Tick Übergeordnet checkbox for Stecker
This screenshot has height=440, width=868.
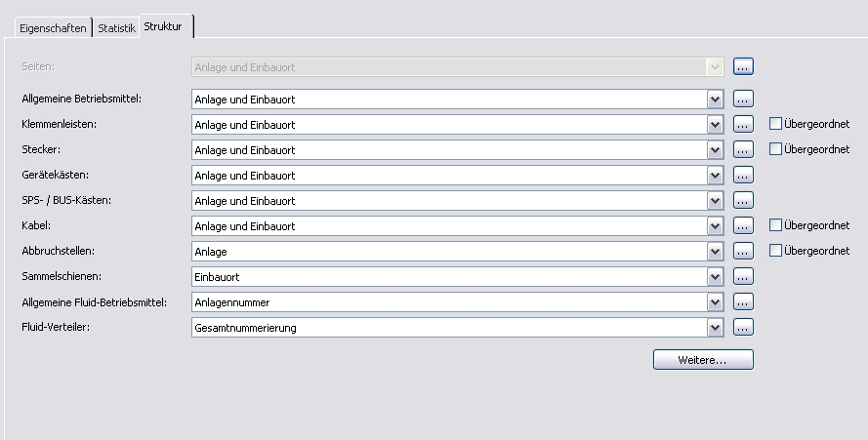[x=775, y=149]
